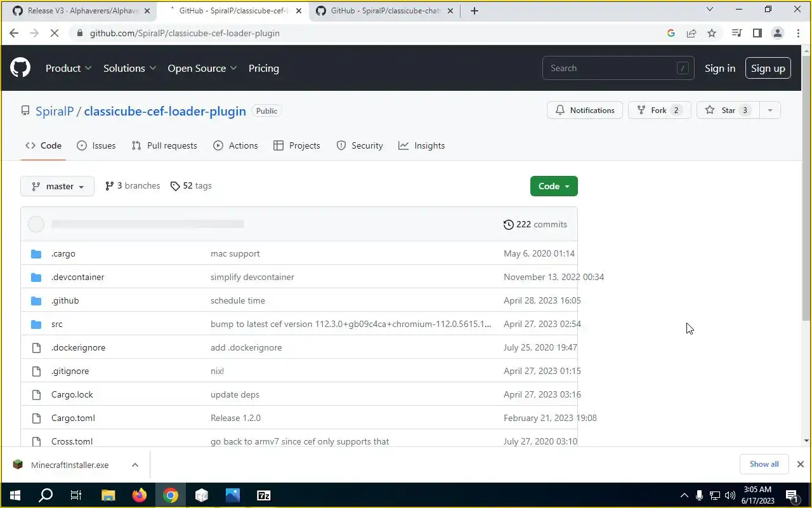The image size is (812, 508).
Task: Open 7-Zip from the taskbar
Action: pos(264,495)
